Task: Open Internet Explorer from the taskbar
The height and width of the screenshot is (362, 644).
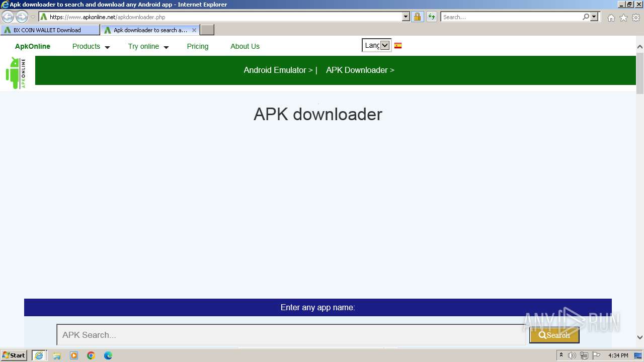Action: [x=39, y=355]
